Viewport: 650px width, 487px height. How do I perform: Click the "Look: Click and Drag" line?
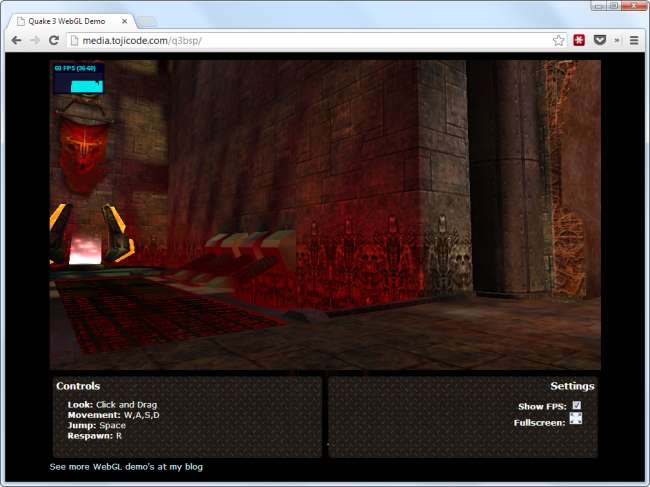tap(112, 405)
